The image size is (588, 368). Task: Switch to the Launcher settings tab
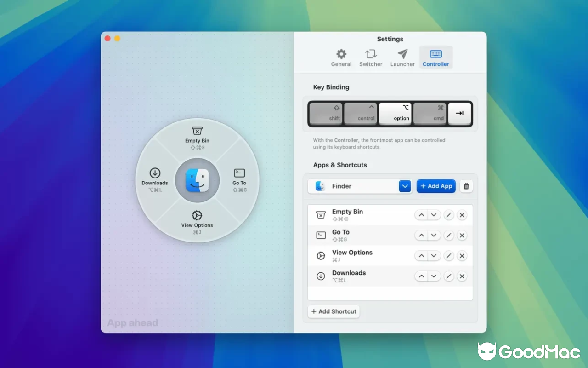click(402, 57)
